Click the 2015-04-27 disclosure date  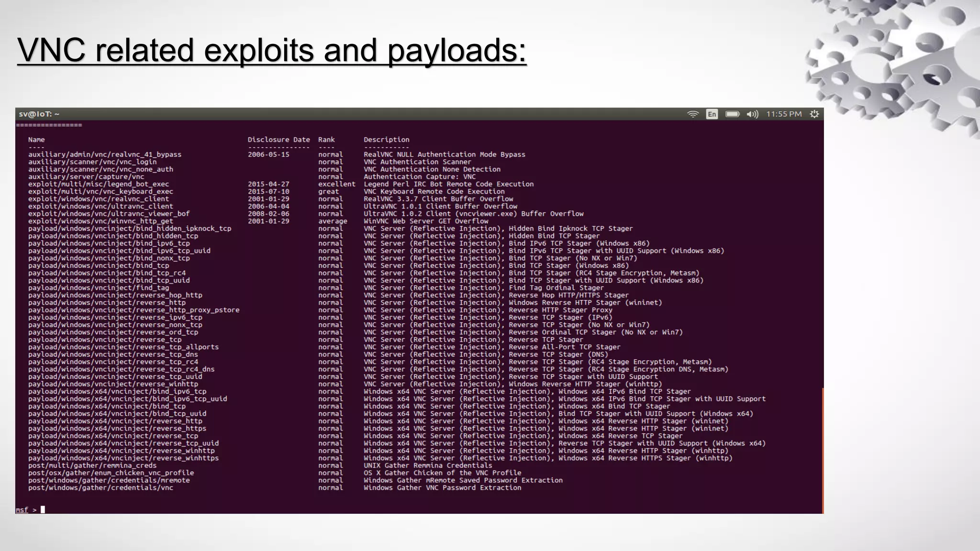tap(268, 184)
